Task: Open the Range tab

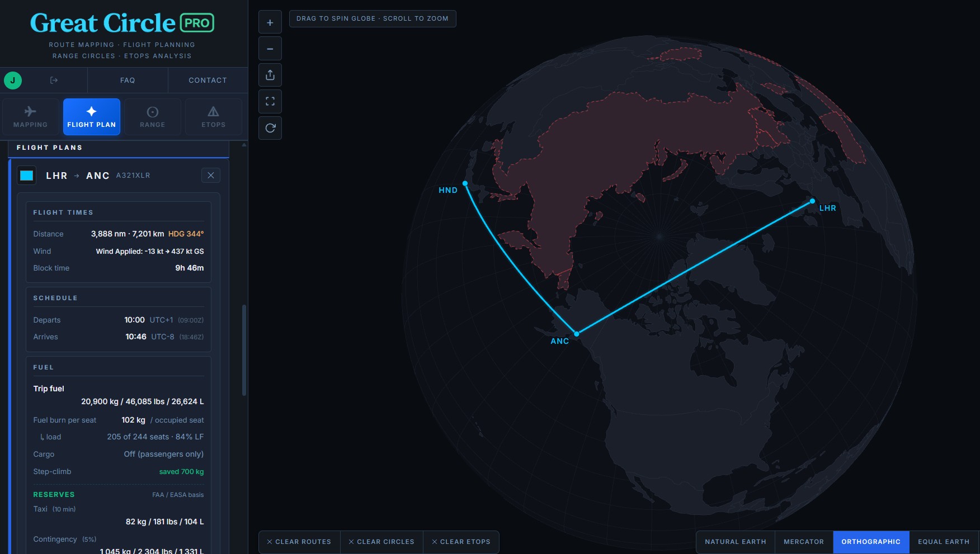Action: [152, 117]
